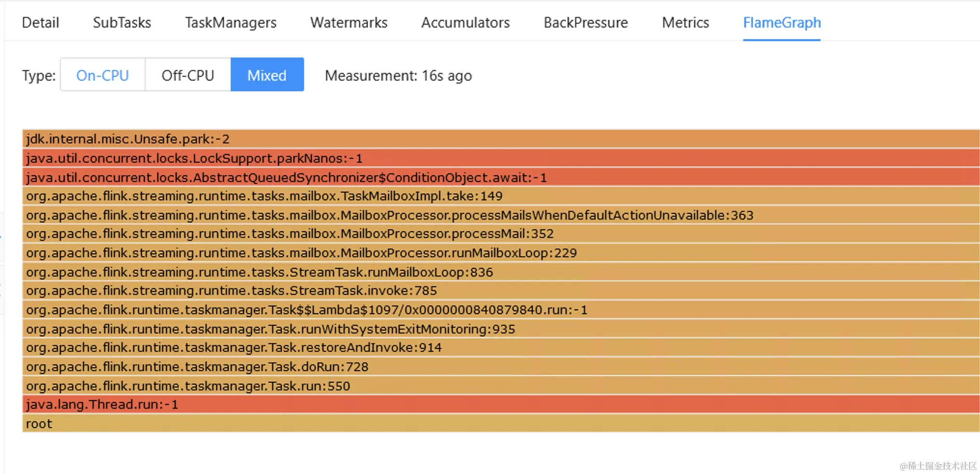Select the FlameGraph tab
The width and height of the screenshot is (980, 474).
click(x=782, y=23)
